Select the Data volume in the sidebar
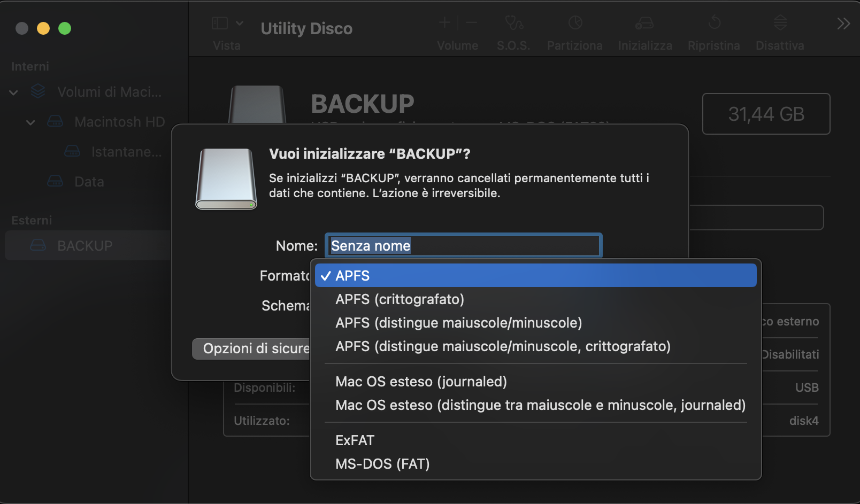This screenshot has height=504, width=860. click(88, 181)
